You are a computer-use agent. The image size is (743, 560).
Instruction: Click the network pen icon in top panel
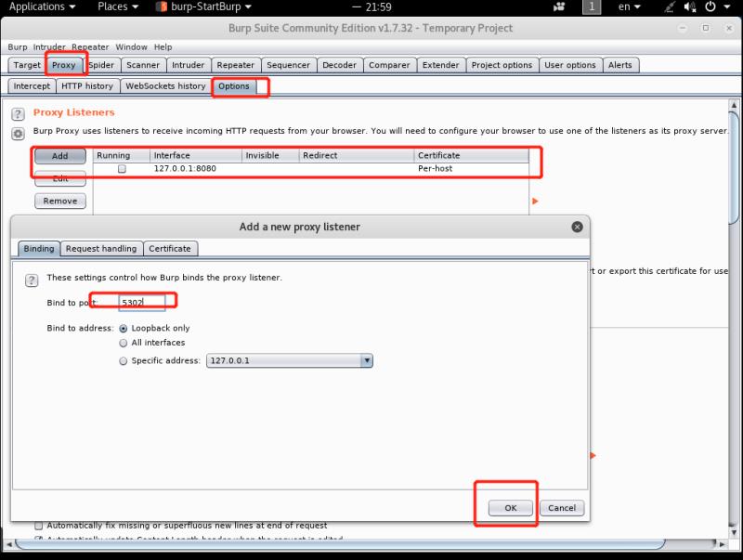pos(669,7)
